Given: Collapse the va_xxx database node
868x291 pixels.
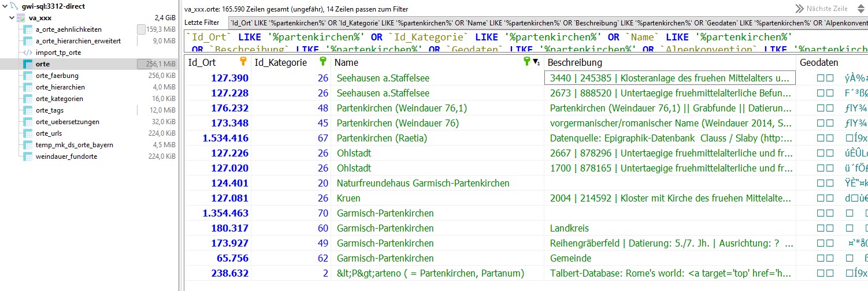Looking at the screenshot, I should [12, 18].
